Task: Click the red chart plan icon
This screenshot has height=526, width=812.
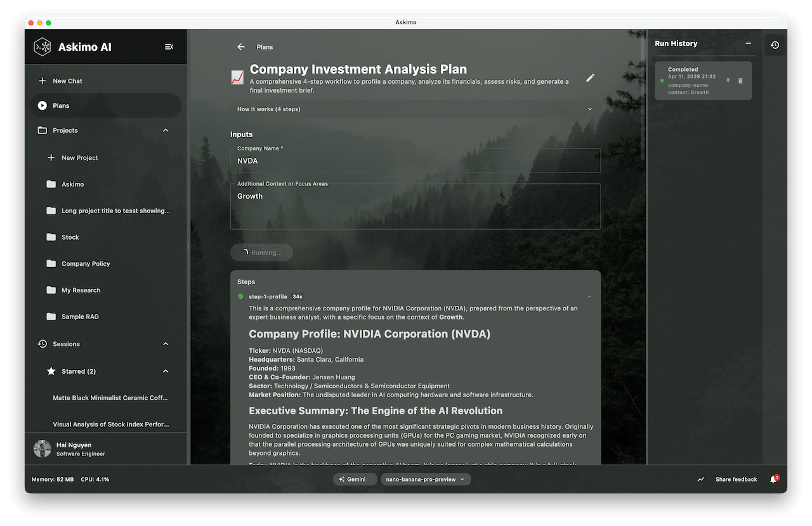Action: click(237, 77)
